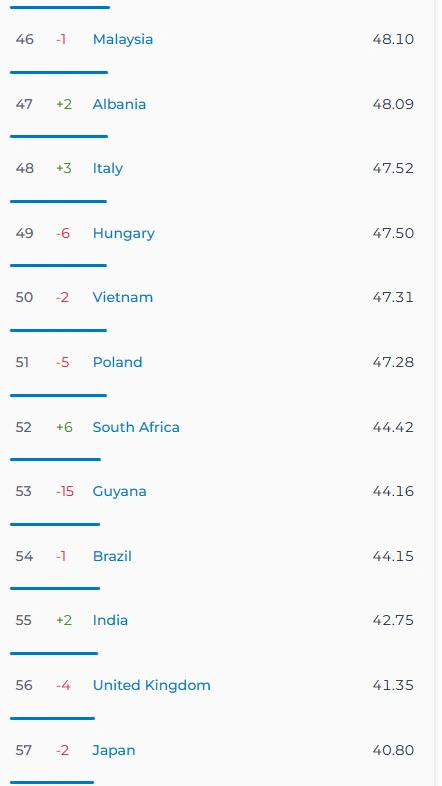This screenshot has width=442, height=786.
Task: Click the Poland country link
Action: click(x=117, y=362)
